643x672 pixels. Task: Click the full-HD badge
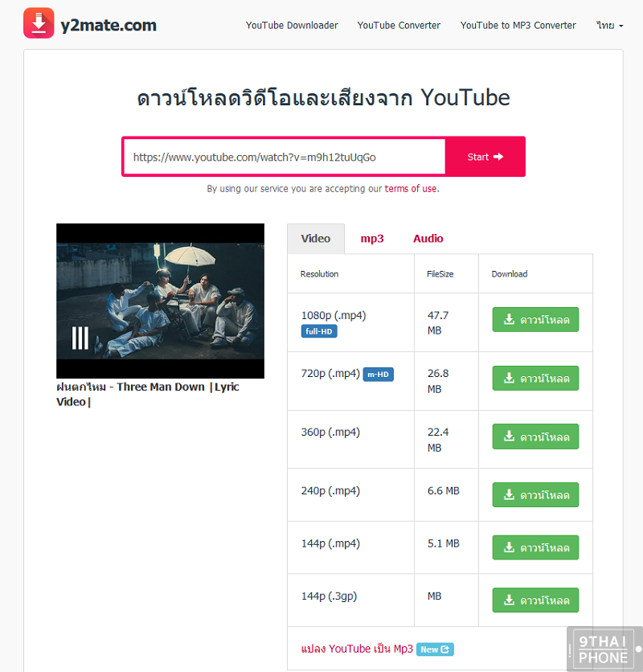pyautogui.click(x=319, y=331)
